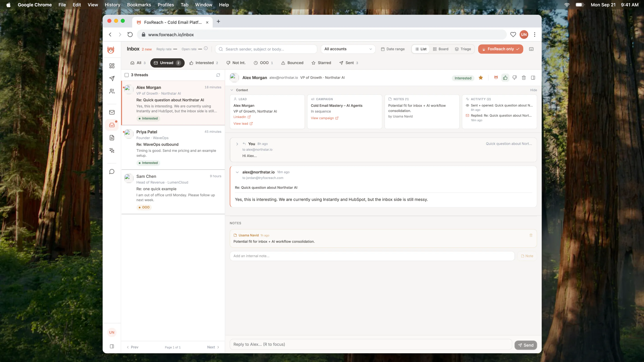Open the Bookmarks menu in menu bar

coord(139,5)
